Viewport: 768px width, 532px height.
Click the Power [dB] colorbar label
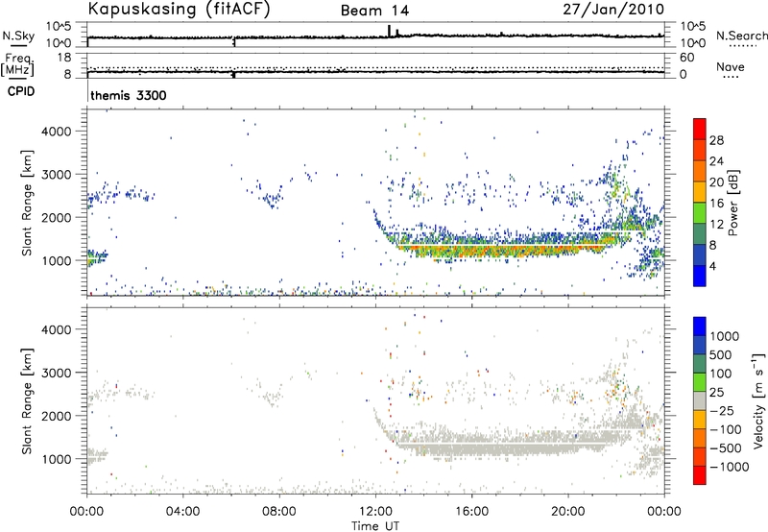[733, 203]
